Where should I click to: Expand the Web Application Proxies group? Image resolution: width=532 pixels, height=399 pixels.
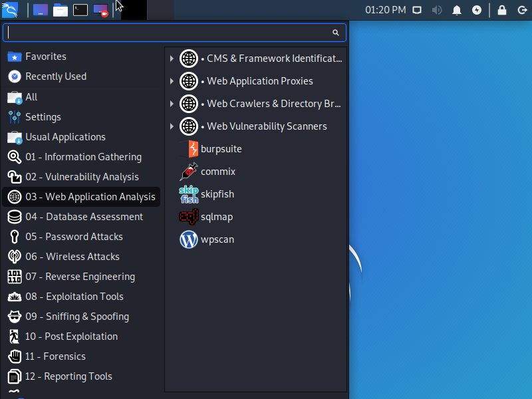tap(172, 81)
